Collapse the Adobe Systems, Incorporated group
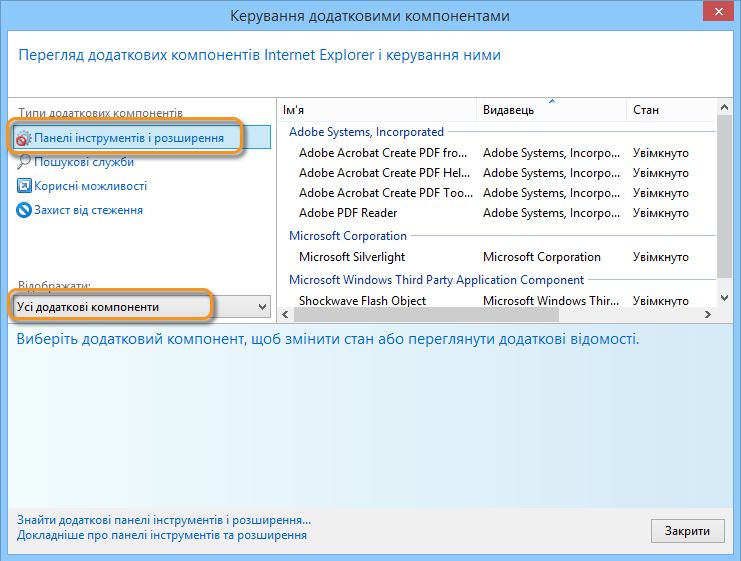Screen dimensions: 741x561 (366, 132)
